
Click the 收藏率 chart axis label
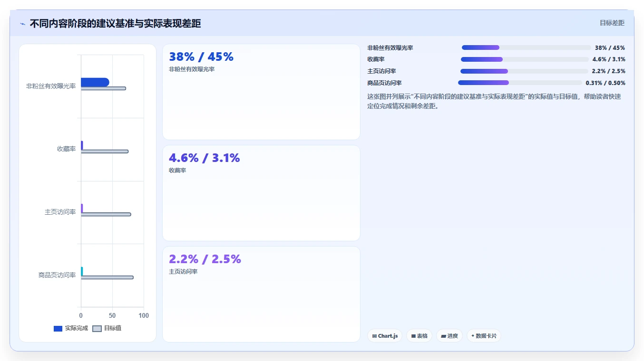67,149
